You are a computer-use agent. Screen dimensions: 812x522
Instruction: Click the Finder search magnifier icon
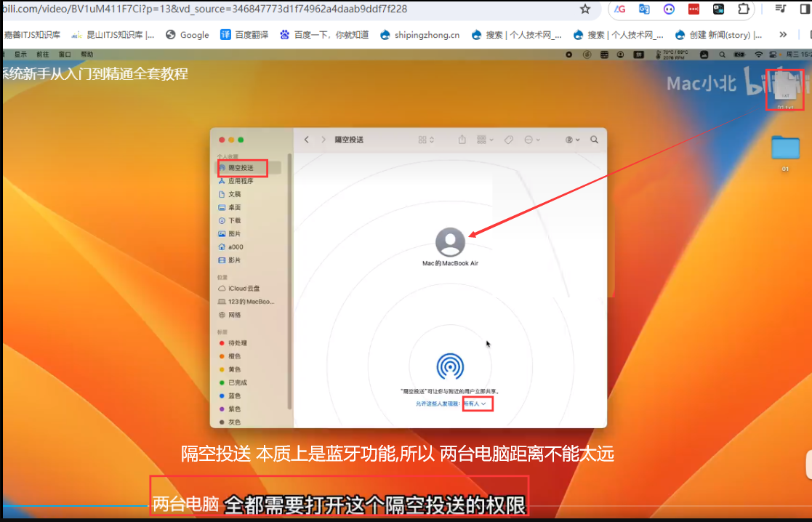(594, 140)
